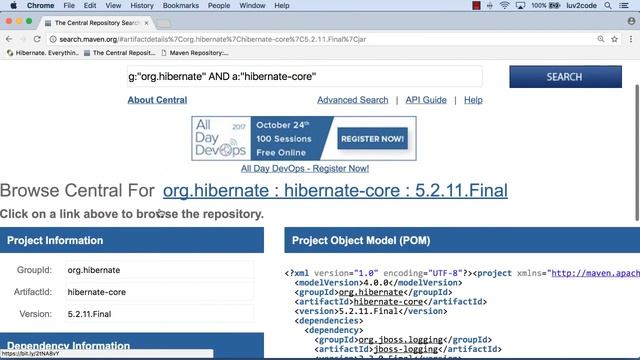Close The Central Repository Search tab
Image resolution: width=640 pixels, height=360 pixels.
tap(146, 23)
